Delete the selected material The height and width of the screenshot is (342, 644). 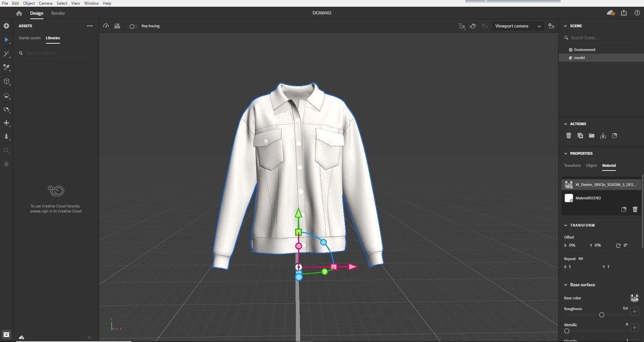tap(635, 209)
